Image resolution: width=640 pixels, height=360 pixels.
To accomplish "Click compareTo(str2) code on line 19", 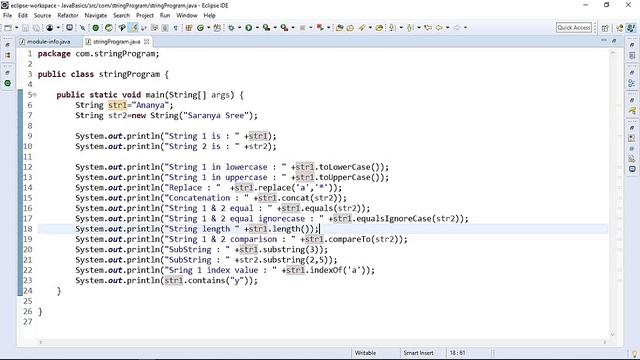I will pos(363,239).
